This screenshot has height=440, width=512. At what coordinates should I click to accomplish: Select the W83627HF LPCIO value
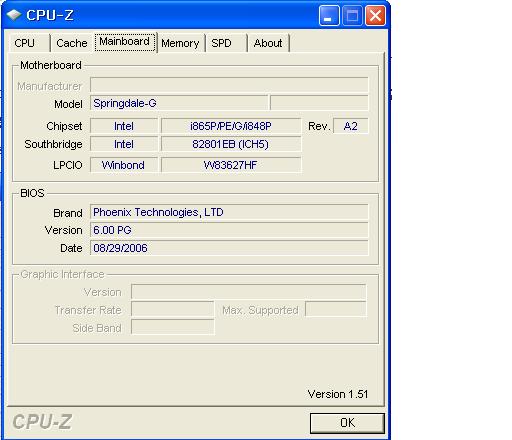[x=231, y=165]
